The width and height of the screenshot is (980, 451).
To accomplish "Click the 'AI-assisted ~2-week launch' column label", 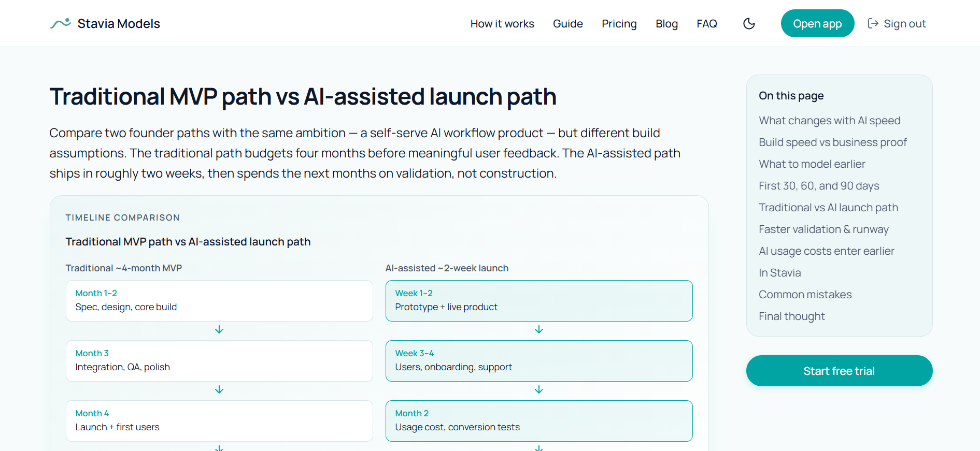I will tap(447, 268).
